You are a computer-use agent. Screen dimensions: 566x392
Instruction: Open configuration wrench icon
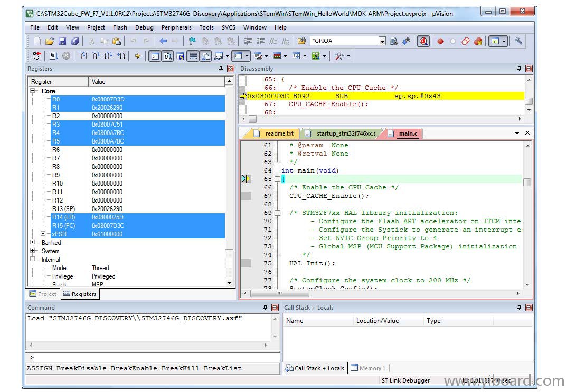click(518, 41)
